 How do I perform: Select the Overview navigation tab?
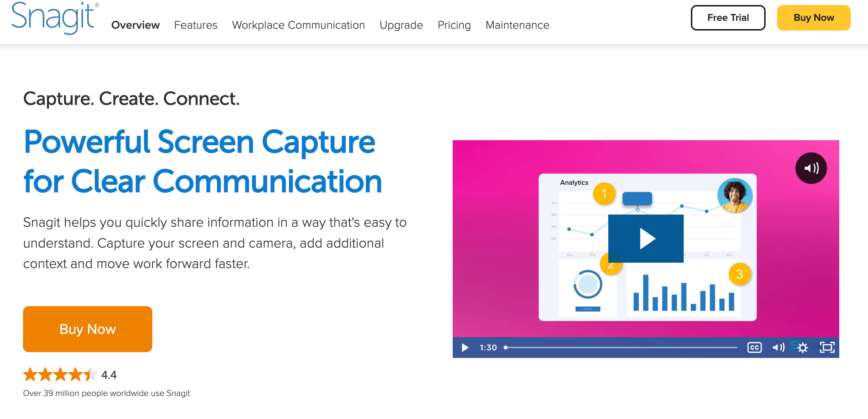point(135,24)
